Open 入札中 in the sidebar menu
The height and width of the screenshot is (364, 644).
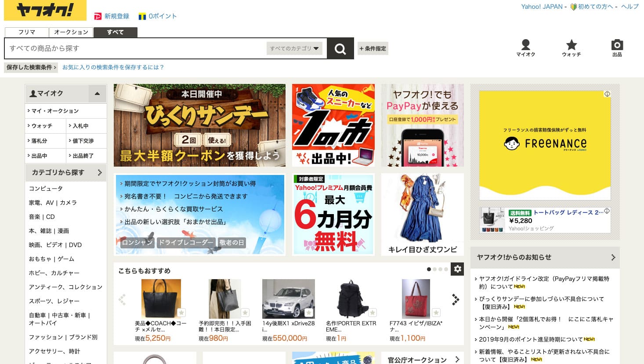87,126
